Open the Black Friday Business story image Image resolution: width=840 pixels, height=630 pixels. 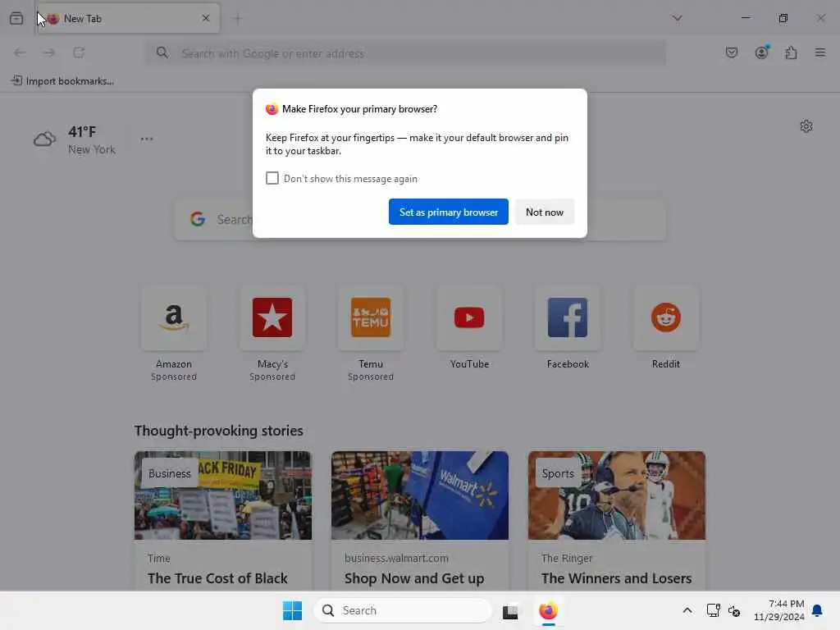point(223,495)
